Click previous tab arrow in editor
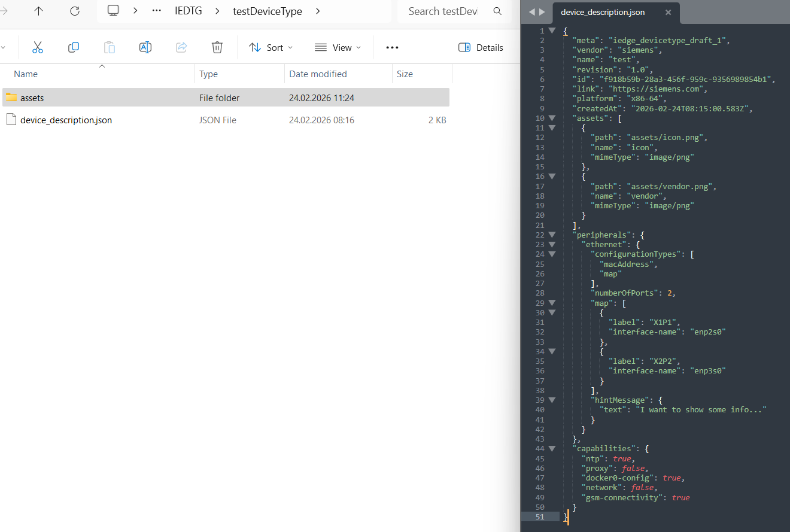The image size is (790, 532). point(532,12)
